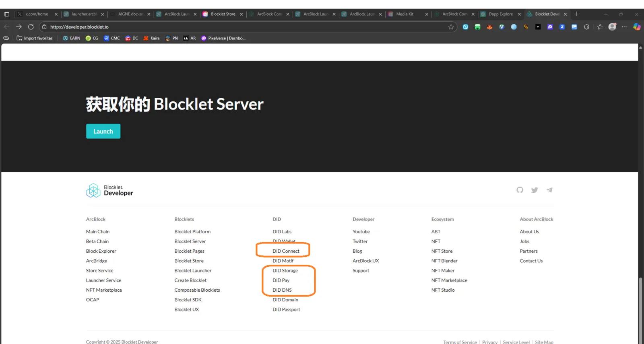Open the MetaMask fox extension
This screenshot has height=344, width=644.
[x=490, y=27]
